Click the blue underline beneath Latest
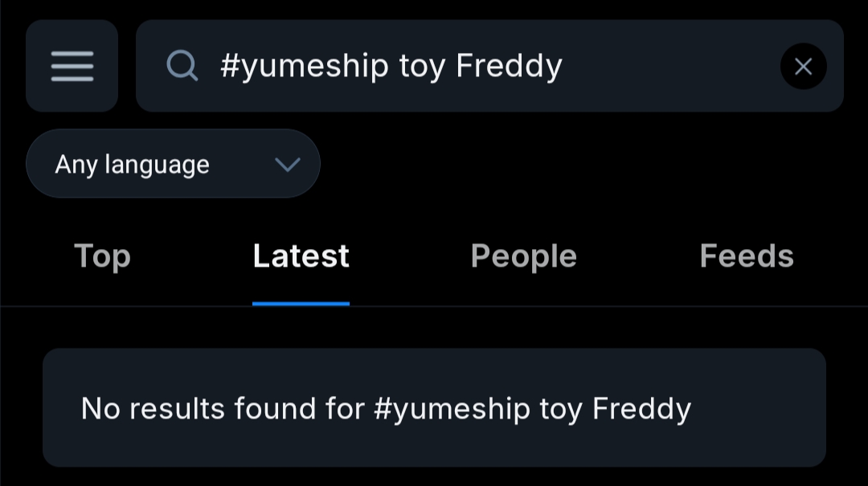The height and width of the screenshot is (486, 868). point(301,304)
